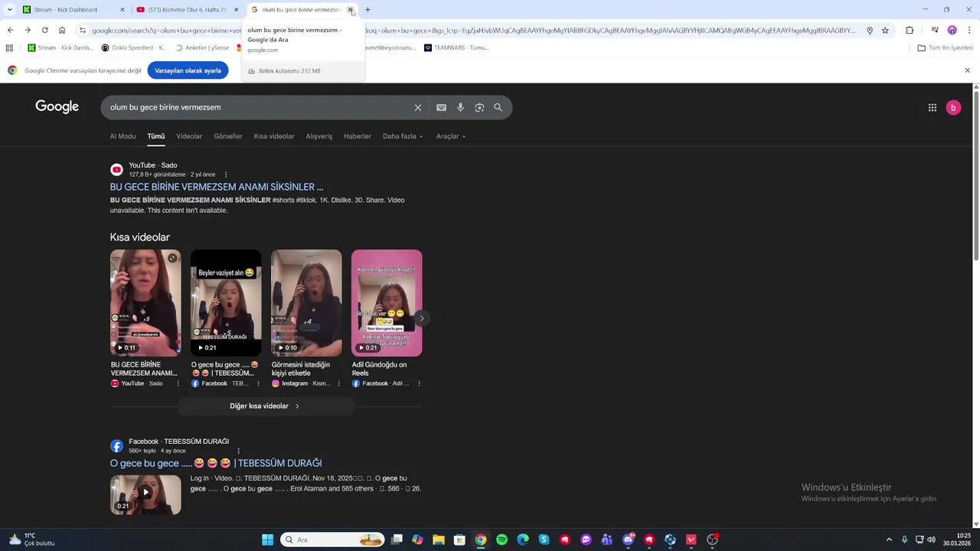The image size is (980, 551).
Task: Bookmark this page with the star icon
Action: coord(885,31)
